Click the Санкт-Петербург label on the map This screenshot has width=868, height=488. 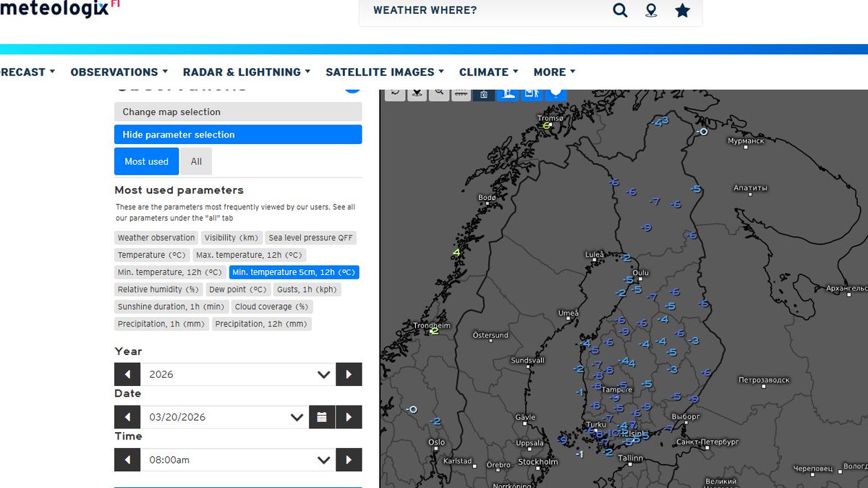(707, 441)
